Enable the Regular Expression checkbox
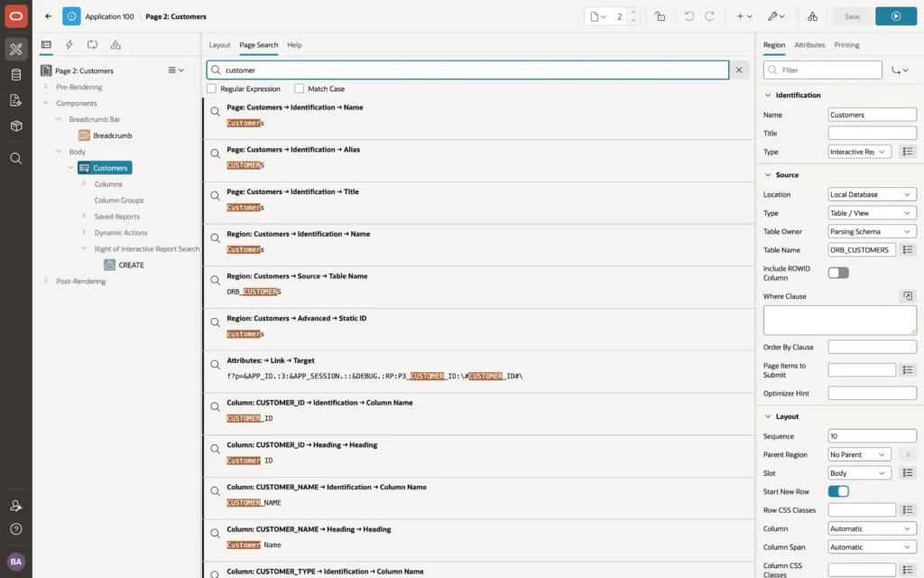Screen dimensions: 924x578 coord(211,89)
